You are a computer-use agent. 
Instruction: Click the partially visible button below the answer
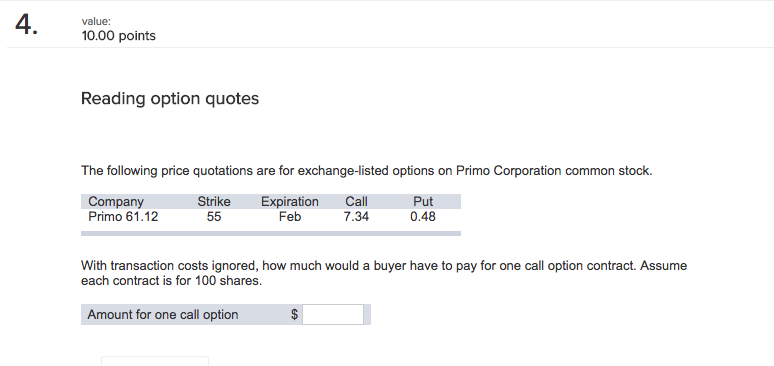[x=155, y=361]
